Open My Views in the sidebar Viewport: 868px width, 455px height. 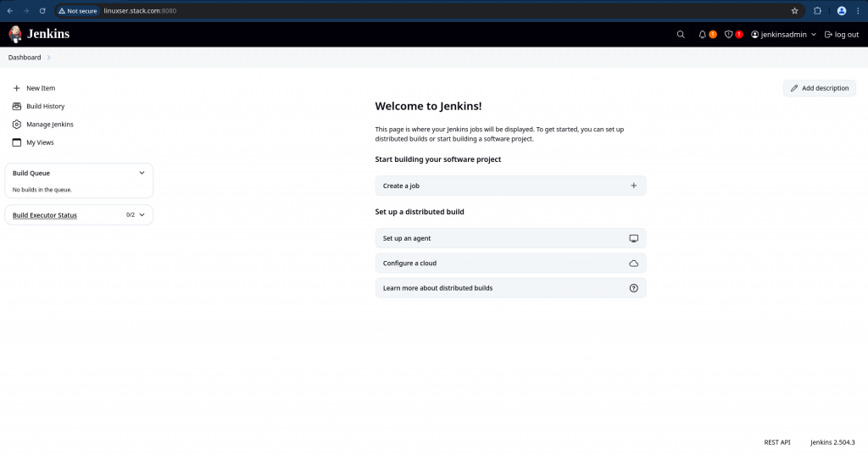click(40, 142)
